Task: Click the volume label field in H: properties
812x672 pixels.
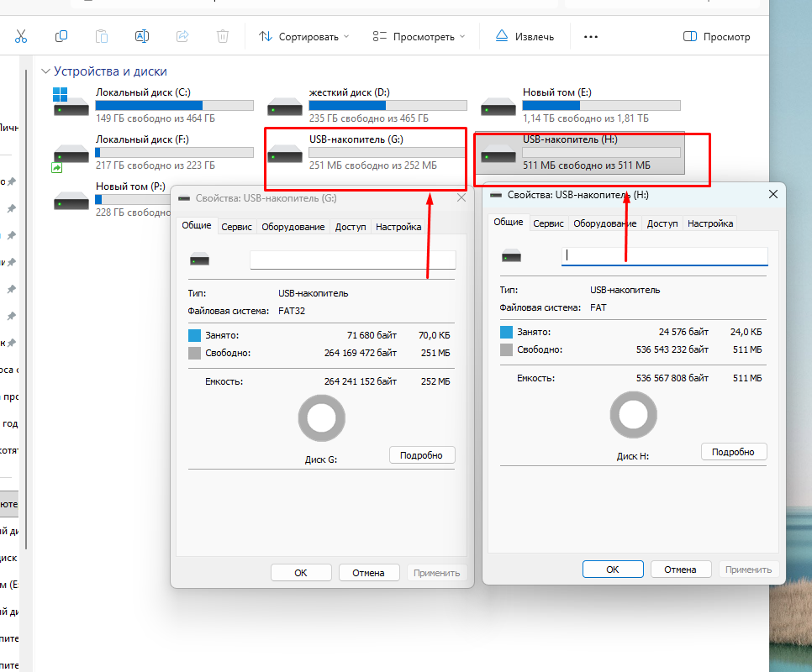Action: pos(664,256)
